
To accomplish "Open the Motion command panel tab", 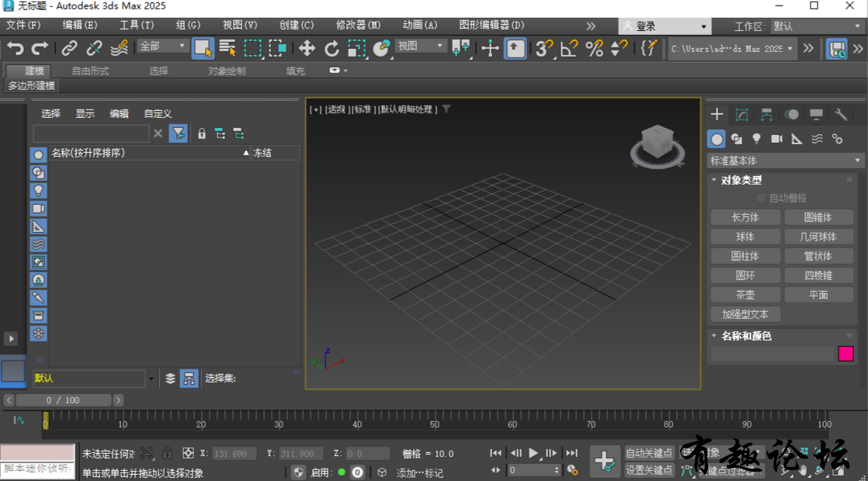I will [792, 115].
